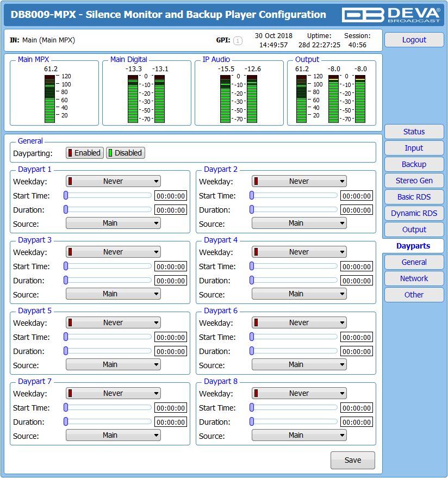Switch to the Status tab
Image resolution: width=448 pixels, height=478 pixels.
tap(414, 132)
